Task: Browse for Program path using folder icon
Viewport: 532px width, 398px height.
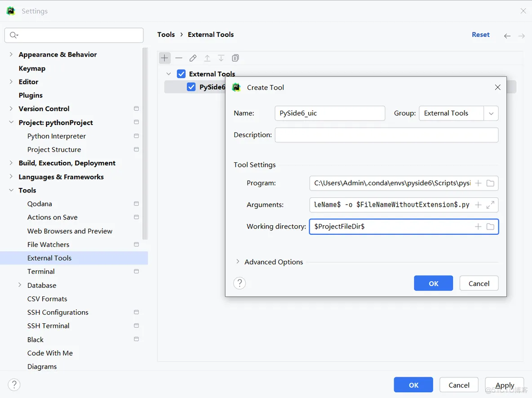Action: (490, 183)
